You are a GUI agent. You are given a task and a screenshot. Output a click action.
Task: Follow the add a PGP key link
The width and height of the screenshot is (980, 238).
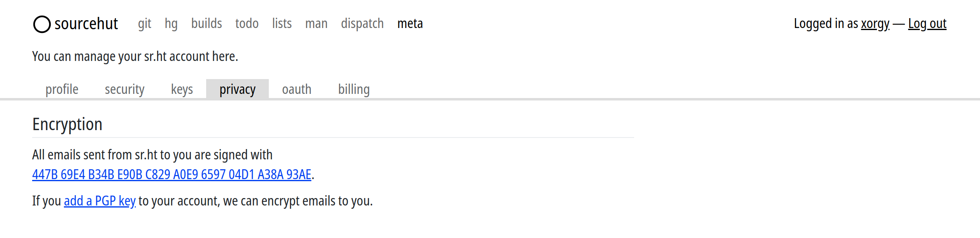100,201
